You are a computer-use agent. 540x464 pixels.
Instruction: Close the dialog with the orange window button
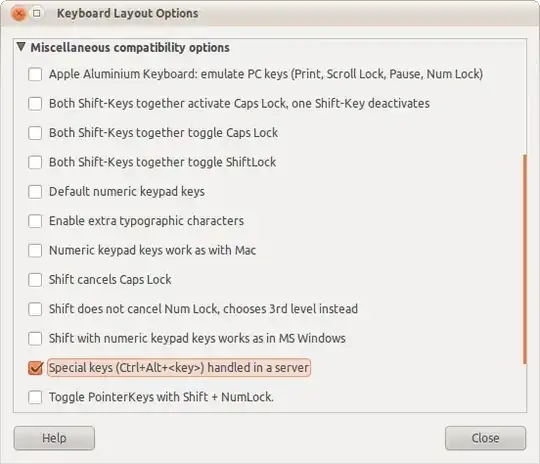[18, 13]
